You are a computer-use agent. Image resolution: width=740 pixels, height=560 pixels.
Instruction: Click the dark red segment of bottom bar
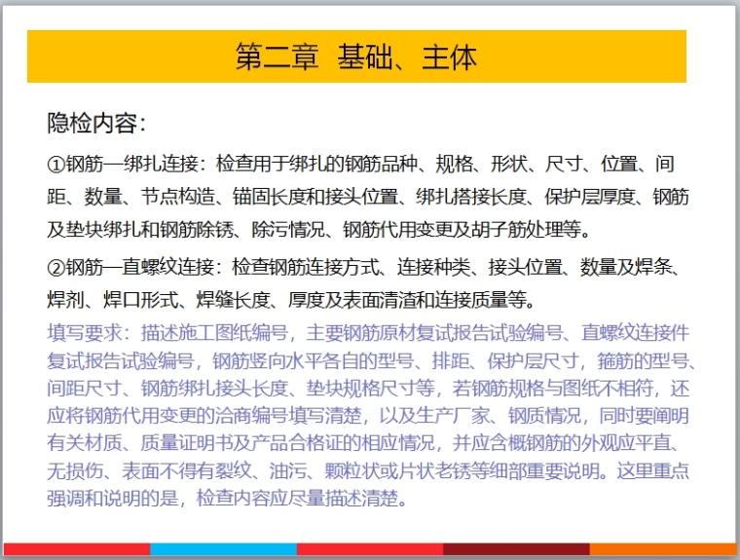[x=516, y=549]
